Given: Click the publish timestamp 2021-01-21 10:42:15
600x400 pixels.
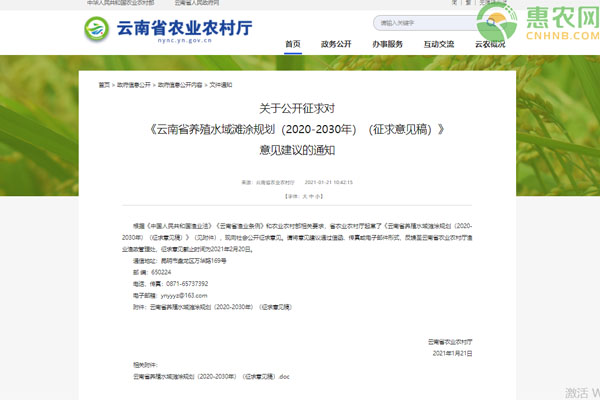Looking at the screenshot, I should [329, 182].
